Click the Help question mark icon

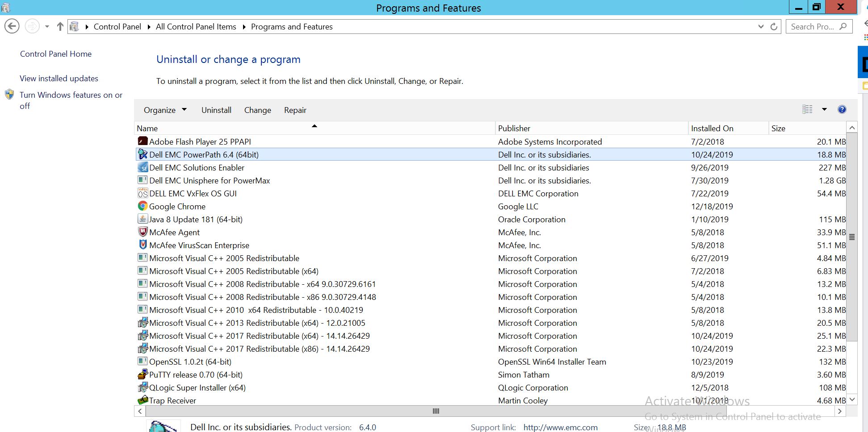coord(842,109)
